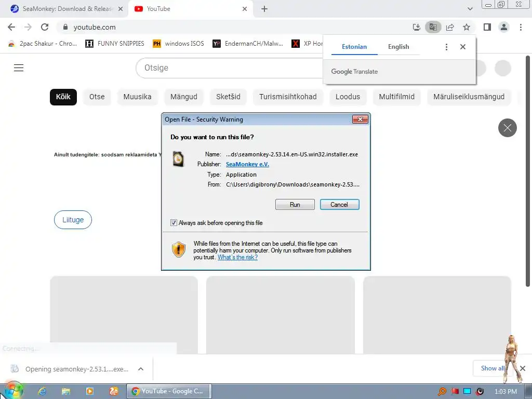Open the YouTube hamburger guide menu
Screen dimensions: 532x399
pos(19,68)
